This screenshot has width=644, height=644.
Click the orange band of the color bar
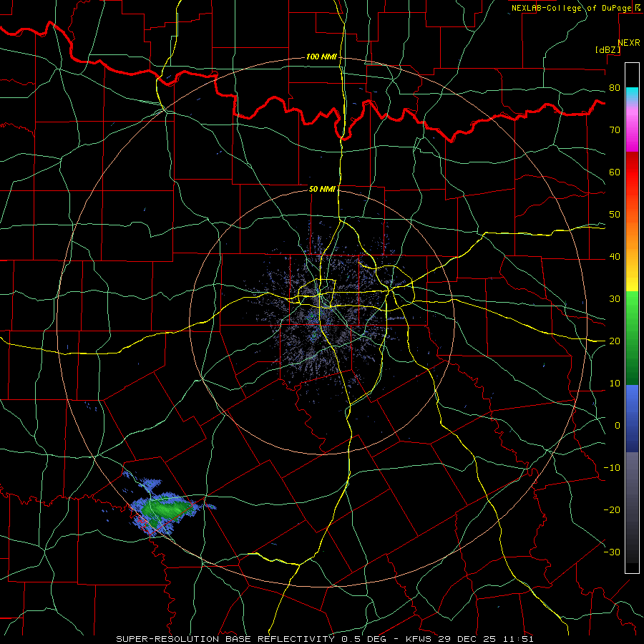(632, 234)
